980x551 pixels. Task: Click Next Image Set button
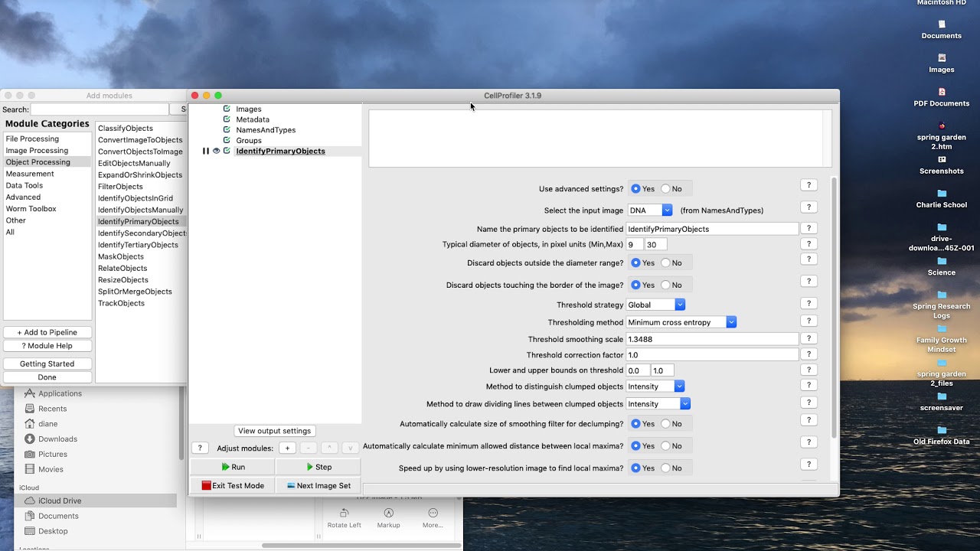[x=318, y=485]
